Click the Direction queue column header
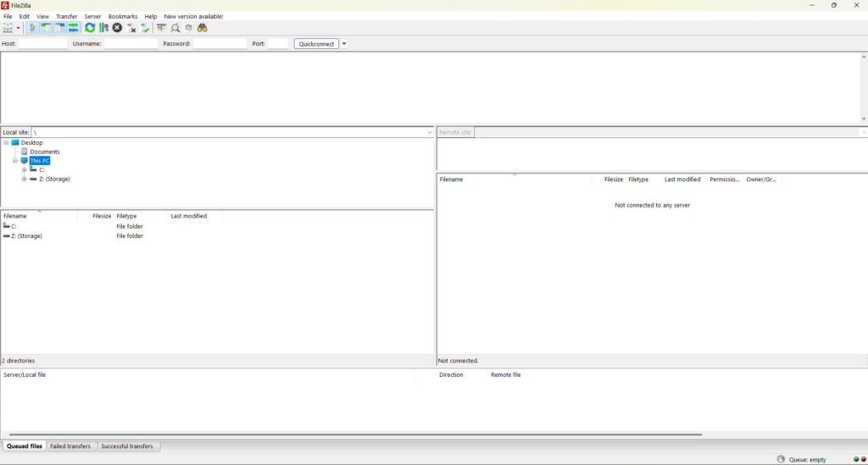 click(451, 375)
